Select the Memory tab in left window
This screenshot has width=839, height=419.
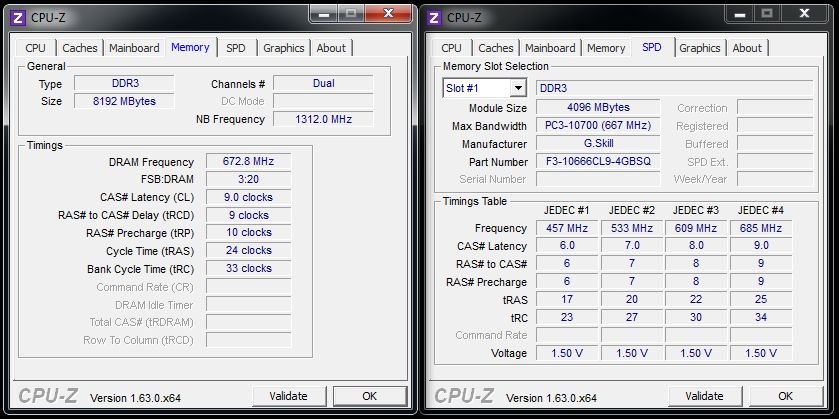[190, 47]
